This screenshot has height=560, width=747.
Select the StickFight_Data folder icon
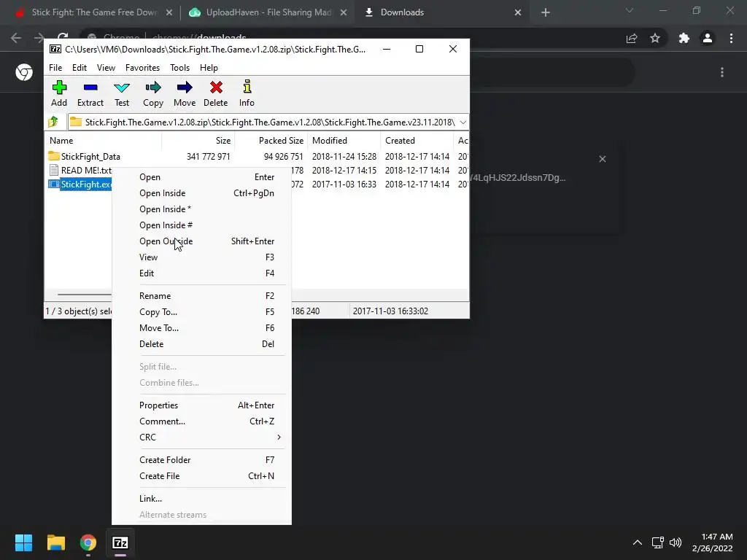click(x=54, y=156)
